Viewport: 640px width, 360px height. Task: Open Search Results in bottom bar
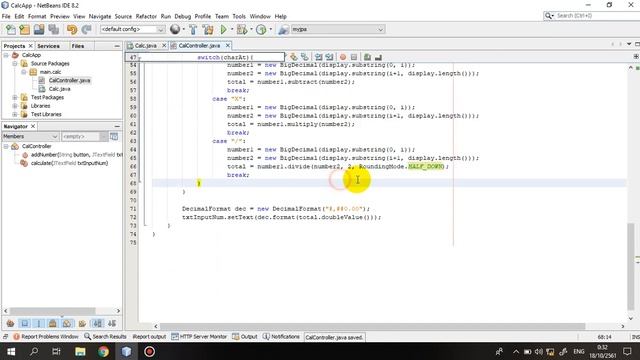(x=105, y=337)
